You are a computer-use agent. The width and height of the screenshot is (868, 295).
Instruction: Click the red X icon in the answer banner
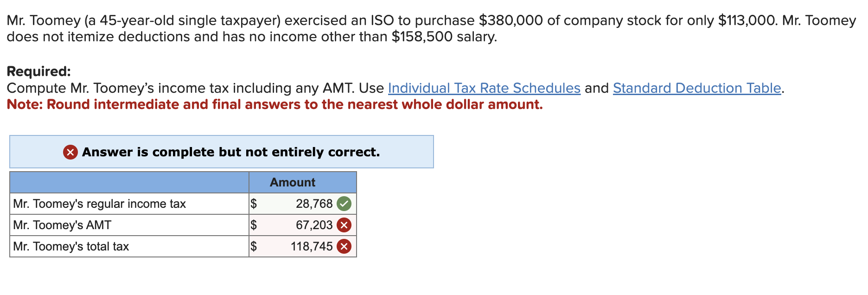click(x=70, y=152)
